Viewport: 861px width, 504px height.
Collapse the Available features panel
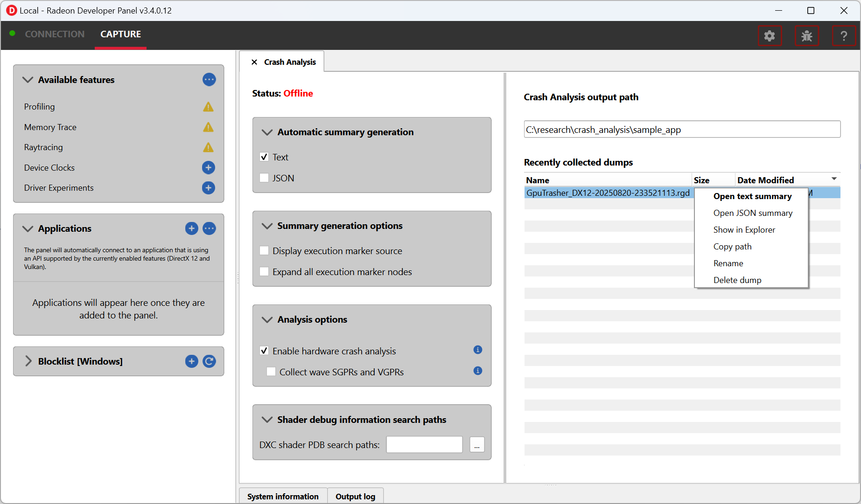point(28,80)
